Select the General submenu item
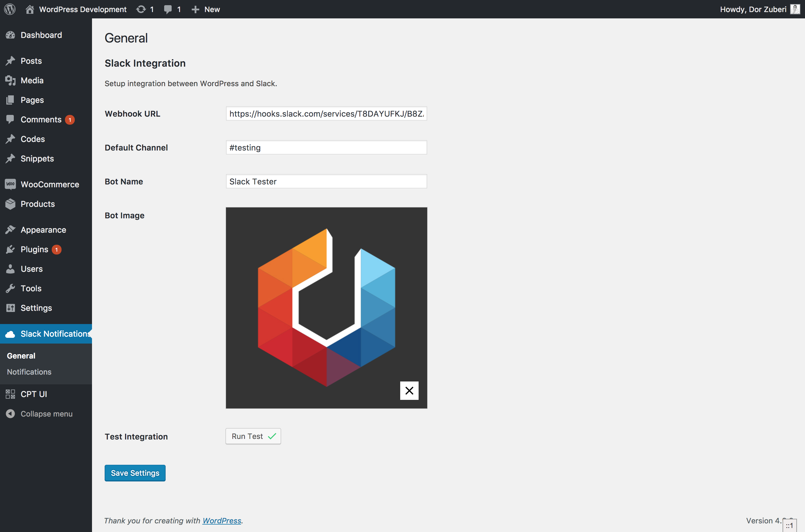The height and width of the screenshot is (532, 805). [21, 356]
